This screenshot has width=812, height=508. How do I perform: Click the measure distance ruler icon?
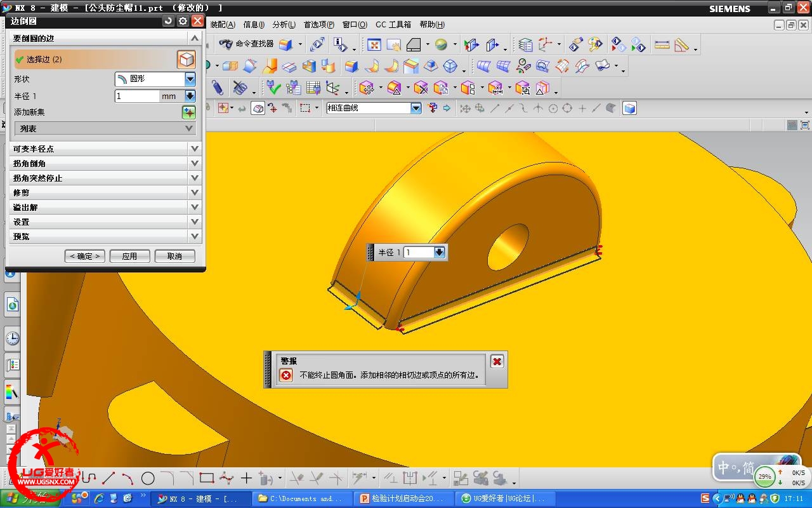point(662,44)
